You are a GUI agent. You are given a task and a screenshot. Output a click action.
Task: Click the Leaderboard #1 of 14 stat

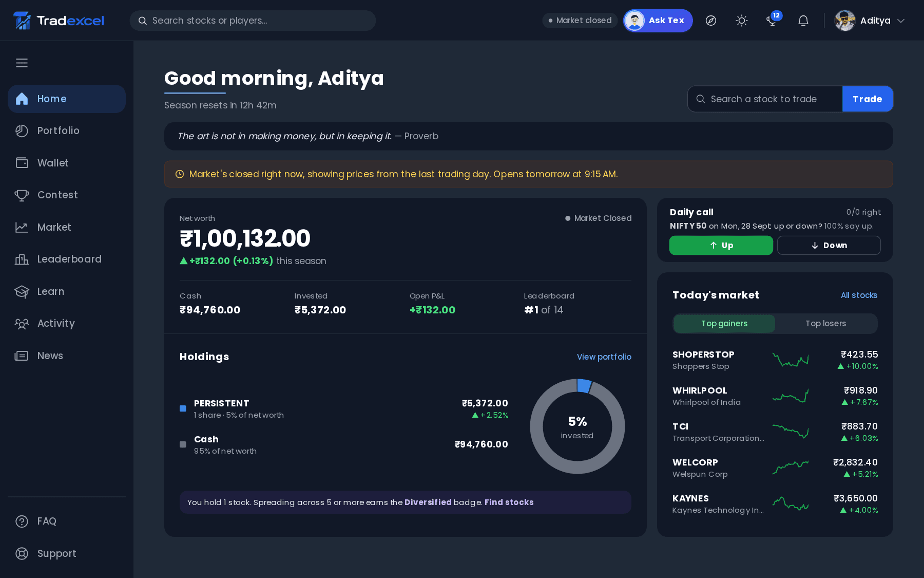point(549,304)
